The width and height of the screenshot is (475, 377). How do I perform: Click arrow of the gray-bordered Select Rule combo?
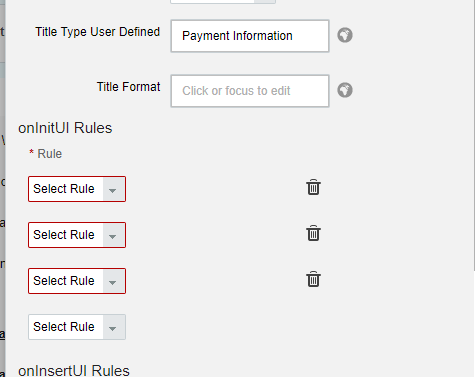[113, 327]
